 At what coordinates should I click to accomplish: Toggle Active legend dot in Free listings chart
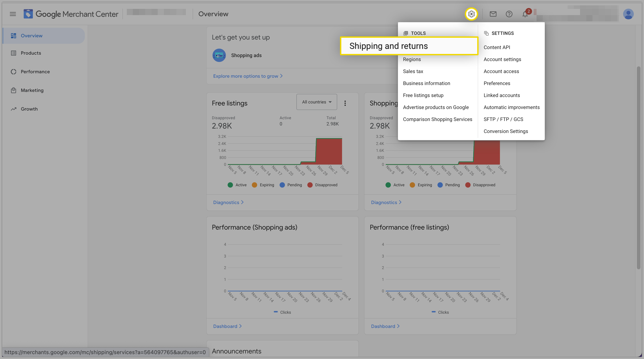tap(230, 185)
